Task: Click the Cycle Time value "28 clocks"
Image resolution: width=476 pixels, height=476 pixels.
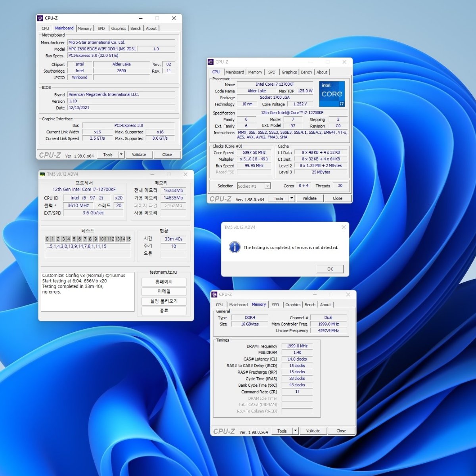Action: point(297,379)
